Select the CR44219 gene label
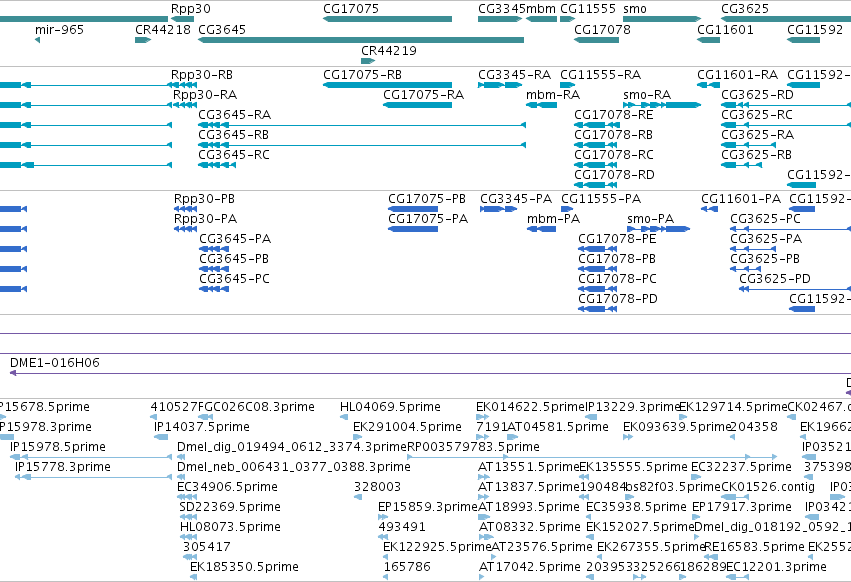851x582 pixels. pyautogui.click(x=389, y=50)
